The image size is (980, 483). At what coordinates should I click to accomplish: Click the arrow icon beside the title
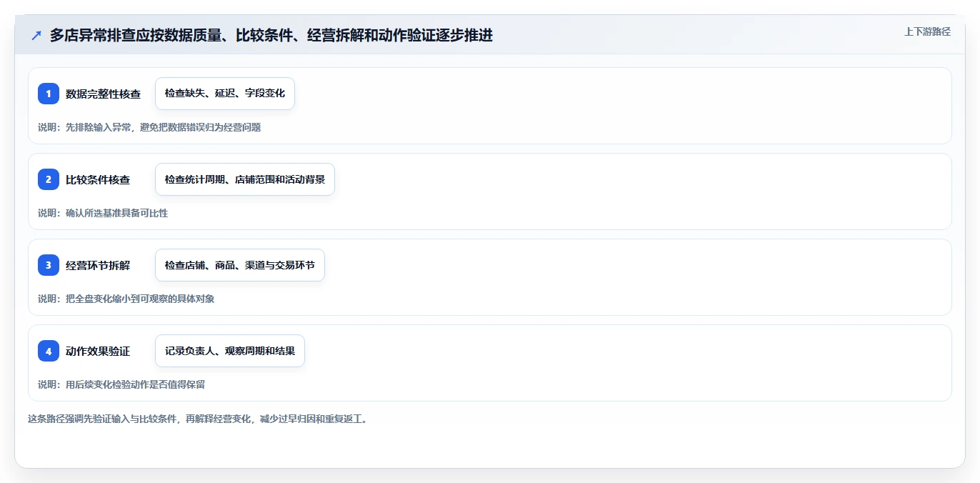[36, 35]
